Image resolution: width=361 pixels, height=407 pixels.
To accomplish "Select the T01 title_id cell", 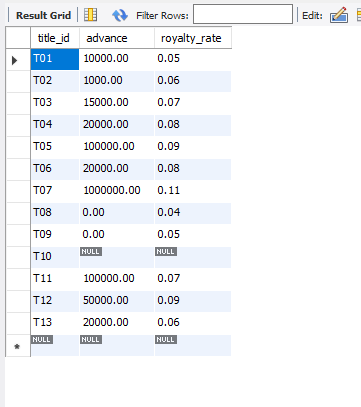I will click(55, 59).
